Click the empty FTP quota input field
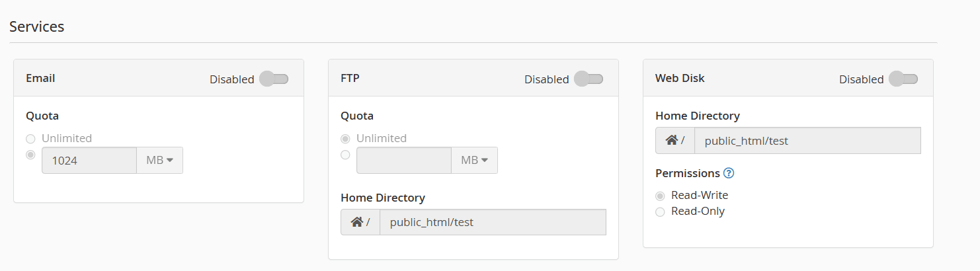The image size is (980, 271). 404,160
